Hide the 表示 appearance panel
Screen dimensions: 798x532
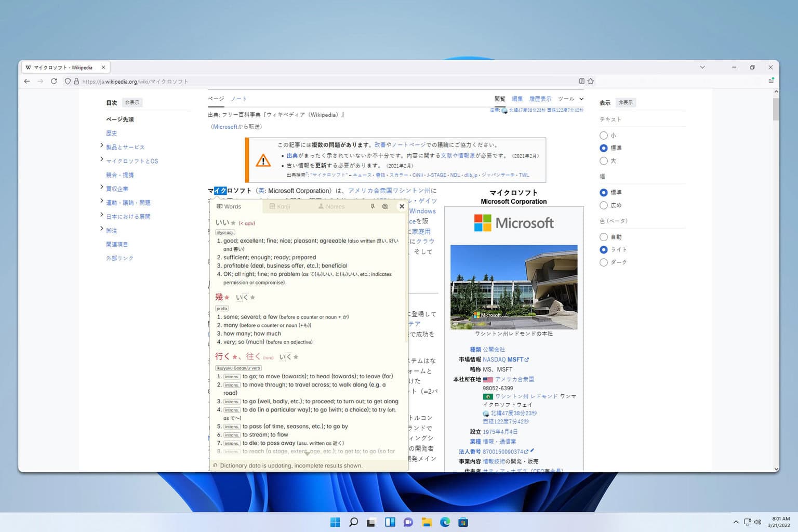tap(626, 102)
